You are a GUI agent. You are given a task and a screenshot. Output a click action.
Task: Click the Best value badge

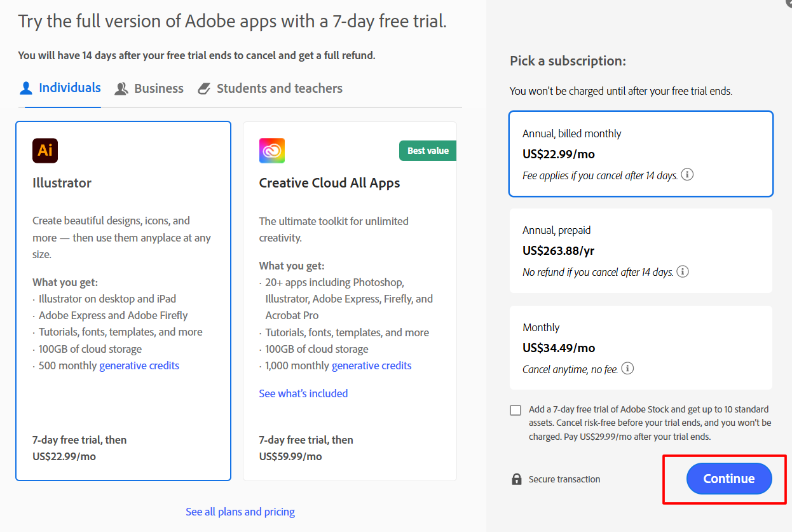428,151
